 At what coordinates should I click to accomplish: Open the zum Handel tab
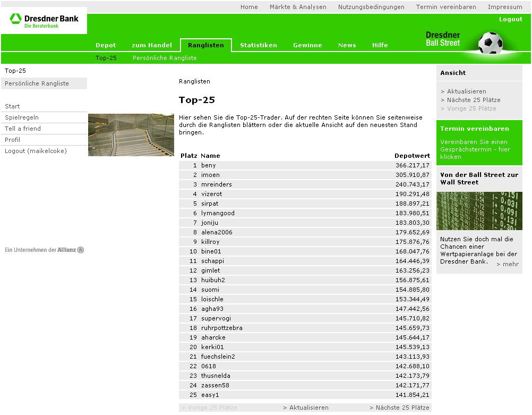(152, 45)
